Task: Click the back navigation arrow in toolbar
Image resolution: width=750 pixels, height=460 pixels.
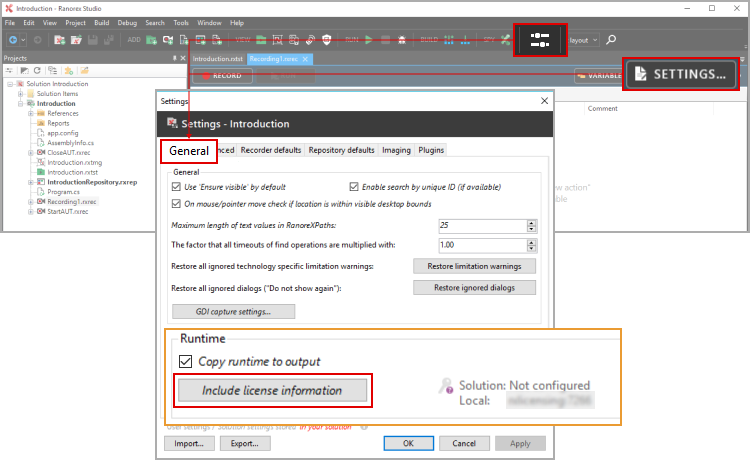Action: [13, 40]
